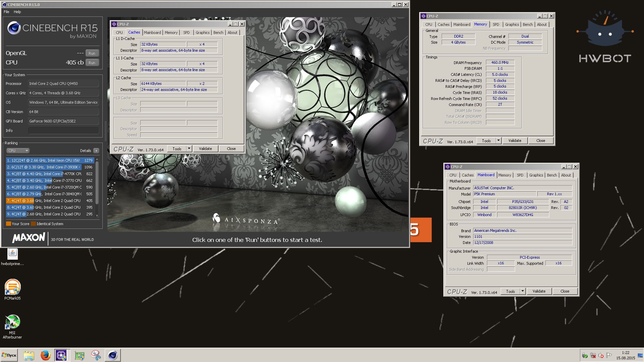Click the Caches CPU-Z window title icon

pyautogui.click(x=114, y=24)
